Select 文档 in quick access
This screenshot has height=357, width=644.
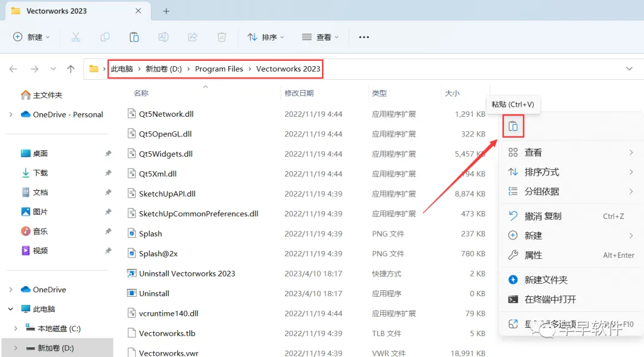pyautogui.click(x=34, y=193)
